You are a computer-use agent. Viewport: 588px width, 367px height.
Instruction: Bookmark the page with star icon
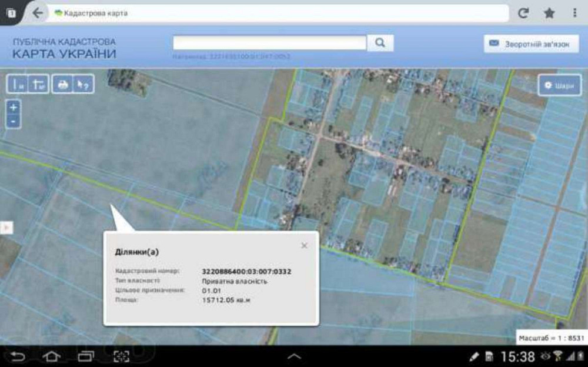pos(549,13)
